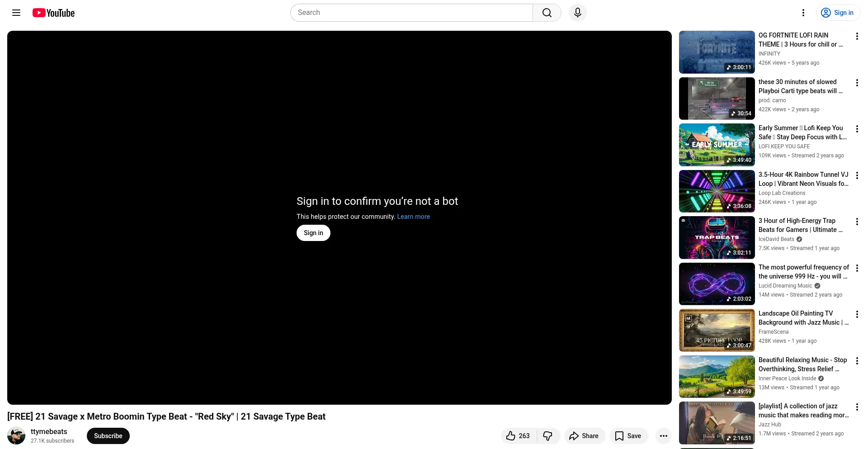Open Rainbow Tunnel VJ Loop thumbnail
The image size is (868, 449).
pyautogui.click(x=717, y=191)
